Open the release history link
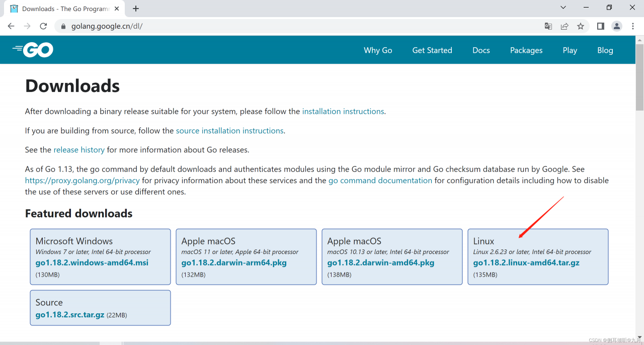This screenshot has height=345, width=644. tap(79, 150)
